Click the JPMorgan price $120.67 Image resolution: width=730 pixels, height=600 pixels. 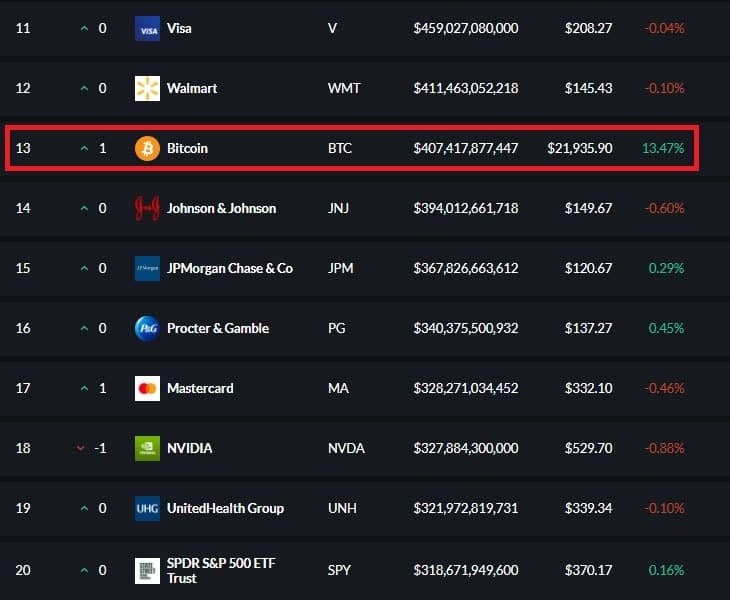tap(588, 269)
